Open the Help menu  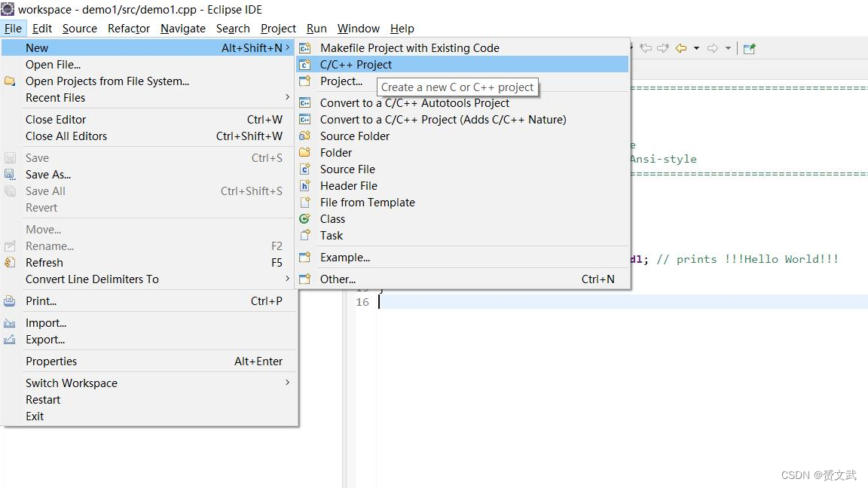pyautogui.click(x=402, y=29)
